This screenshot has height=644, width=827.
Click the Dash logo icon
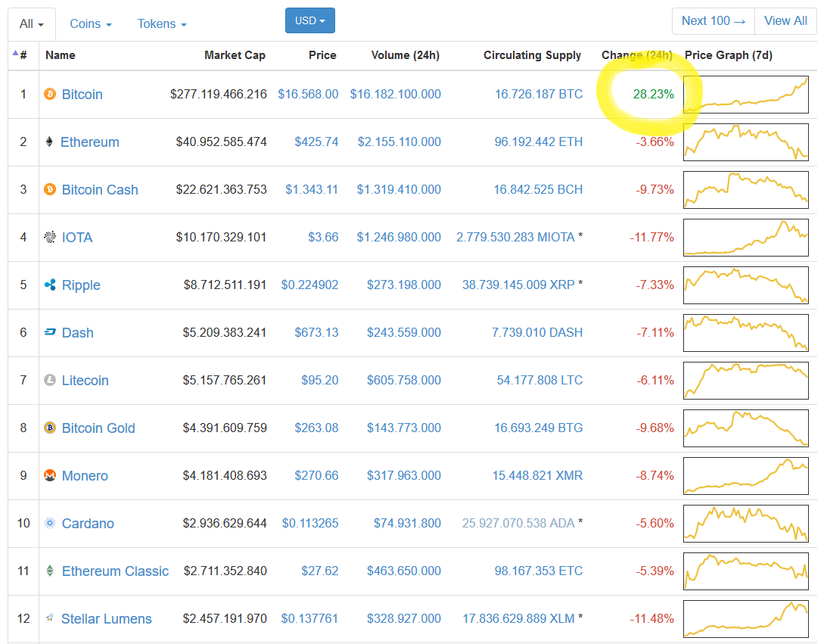tap(50, 333)
